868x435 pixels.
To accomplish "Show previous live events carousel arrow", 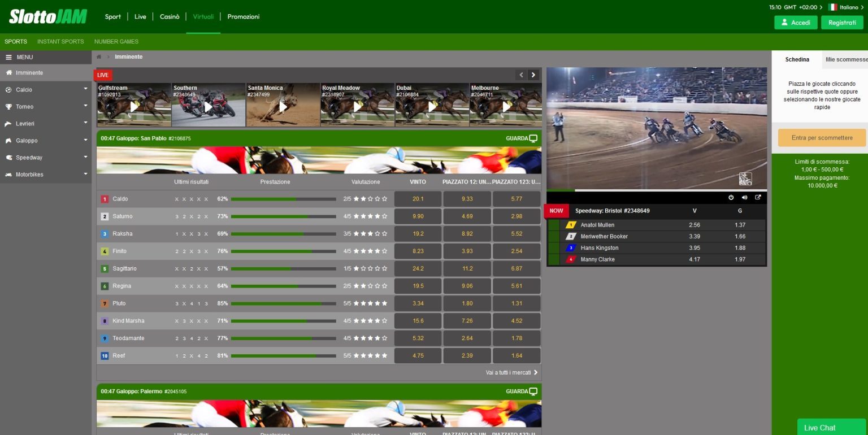I will (521, 75).
